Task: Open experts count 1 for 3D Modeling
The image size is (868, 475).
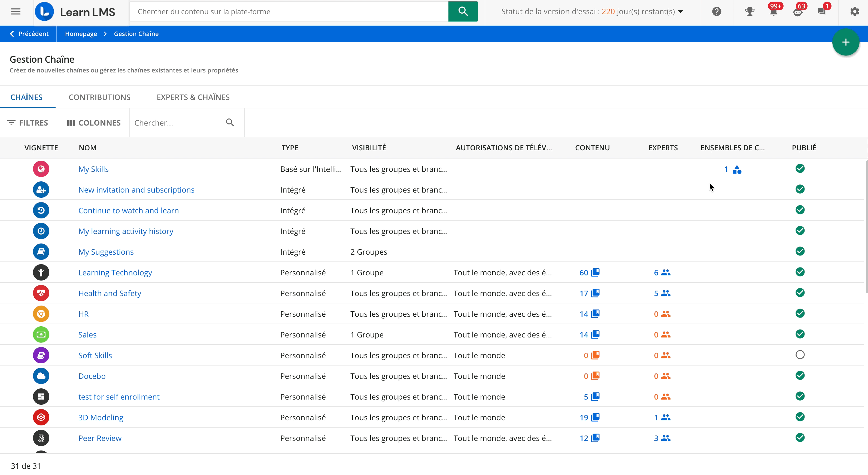Action: (662, 417)
